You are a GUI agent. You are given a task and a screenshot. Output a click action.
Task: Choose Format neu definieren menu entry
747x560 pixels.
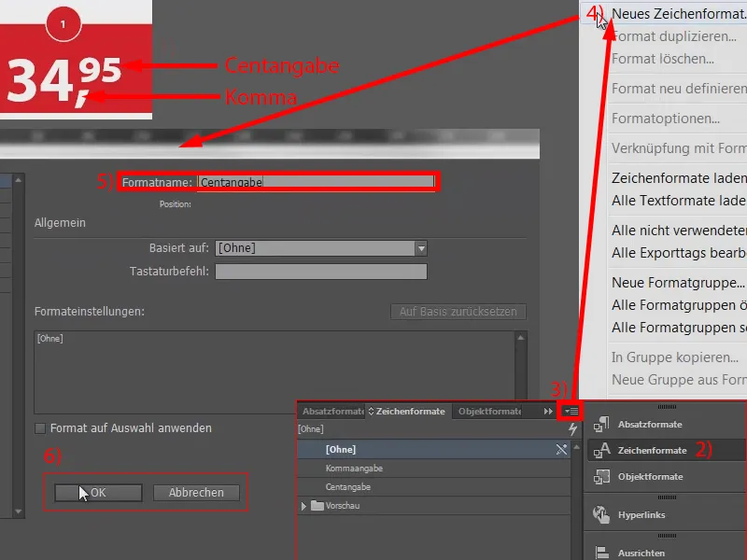(679, 89)
